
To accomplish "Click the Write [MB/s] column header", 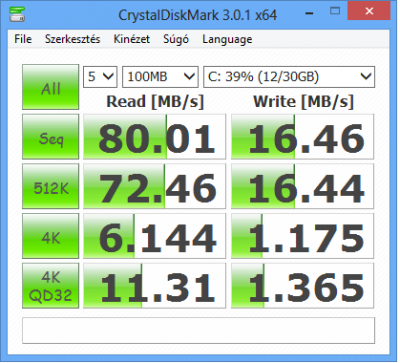I will point(303,101).
